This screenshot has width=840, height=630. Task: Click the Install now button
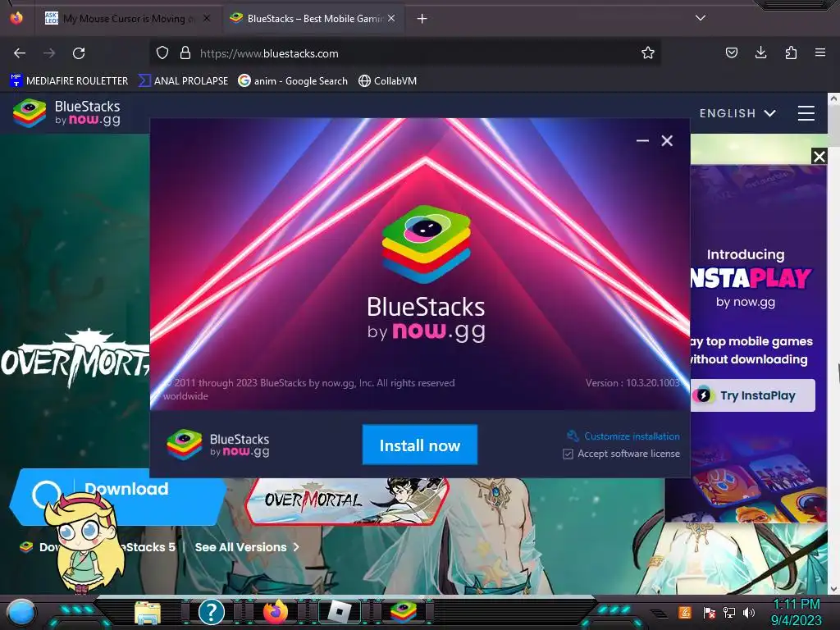[x=419, y=445]
